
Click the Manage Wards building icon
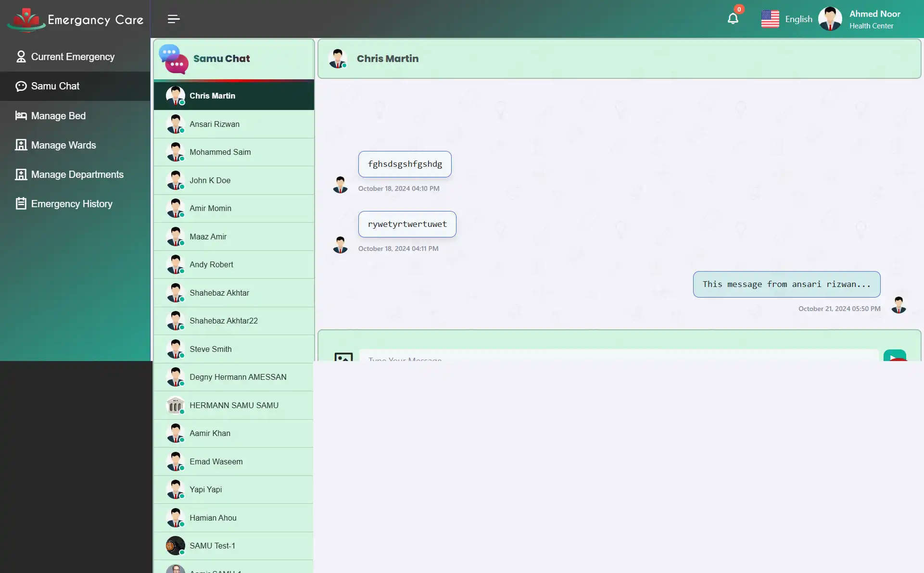click(x=20, y=145)
